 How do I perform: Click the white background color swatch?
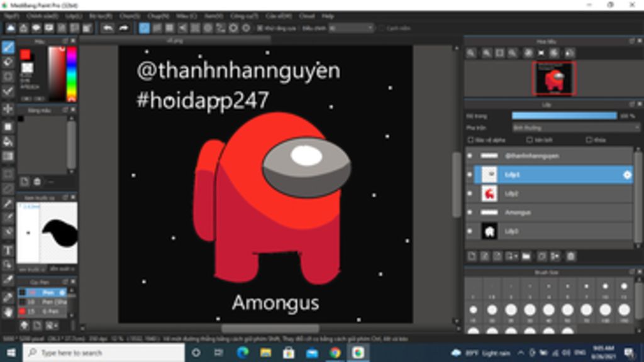click(x=27, y=67)
